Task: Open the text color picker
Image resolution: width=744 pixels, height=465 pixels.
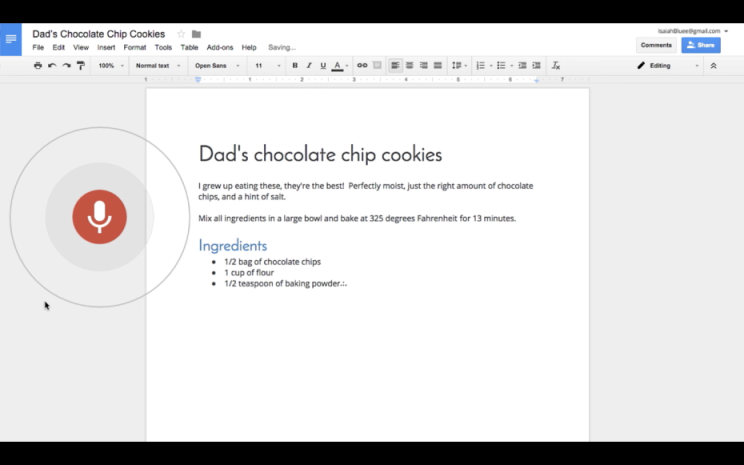Action: pyautogui.click(x=338, y=66)
